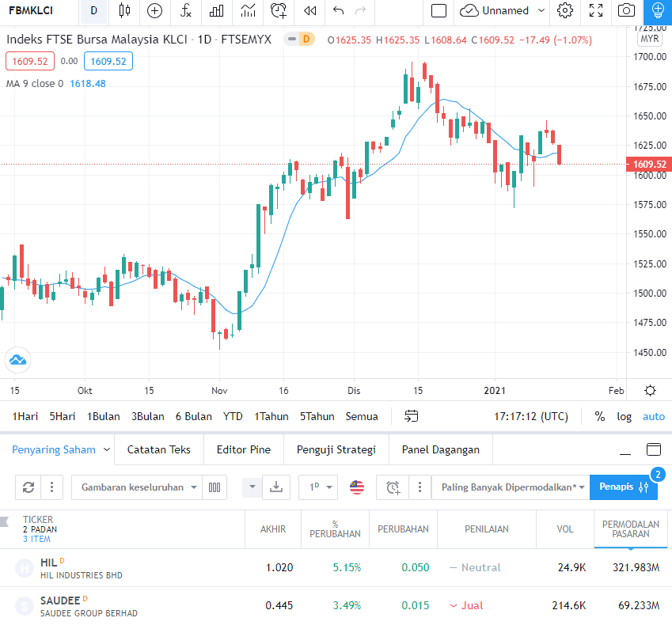Select the 6 Bulan time range
This screenshot has width=672, height=629.
(x=193, y=416)
